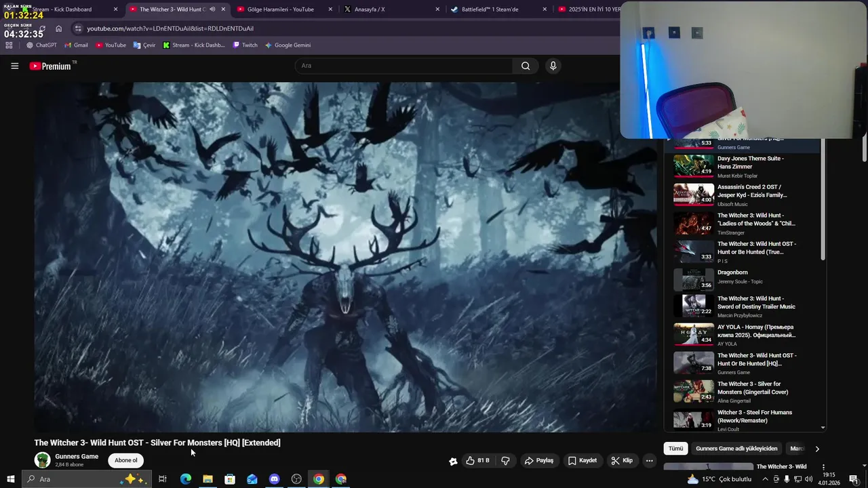Viewport: 868px width, 488px height.
Task: Like the video (81 B)
Action: click(478, 460)
